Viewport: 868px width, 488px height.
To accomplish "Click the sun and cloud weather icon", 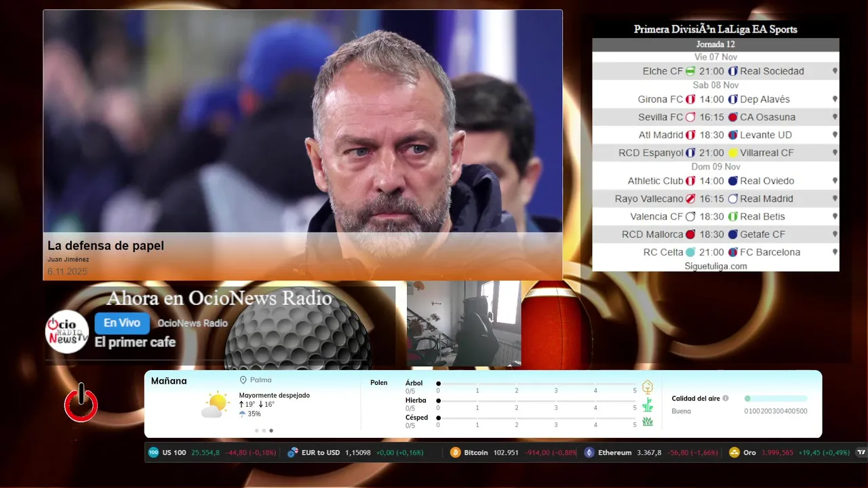I will [x=216, y=405].
